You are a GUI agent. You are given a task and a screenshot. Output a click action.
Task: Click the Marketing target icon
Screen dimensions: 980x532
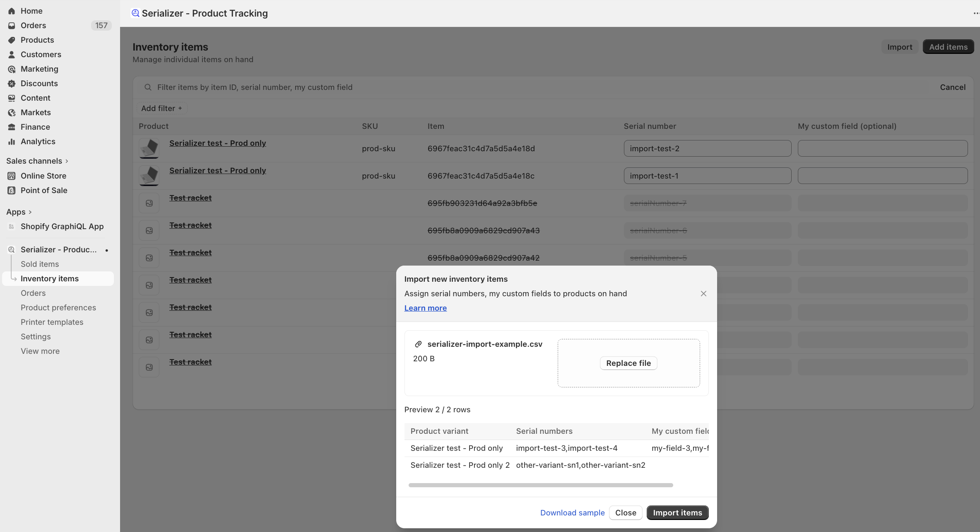12,69
